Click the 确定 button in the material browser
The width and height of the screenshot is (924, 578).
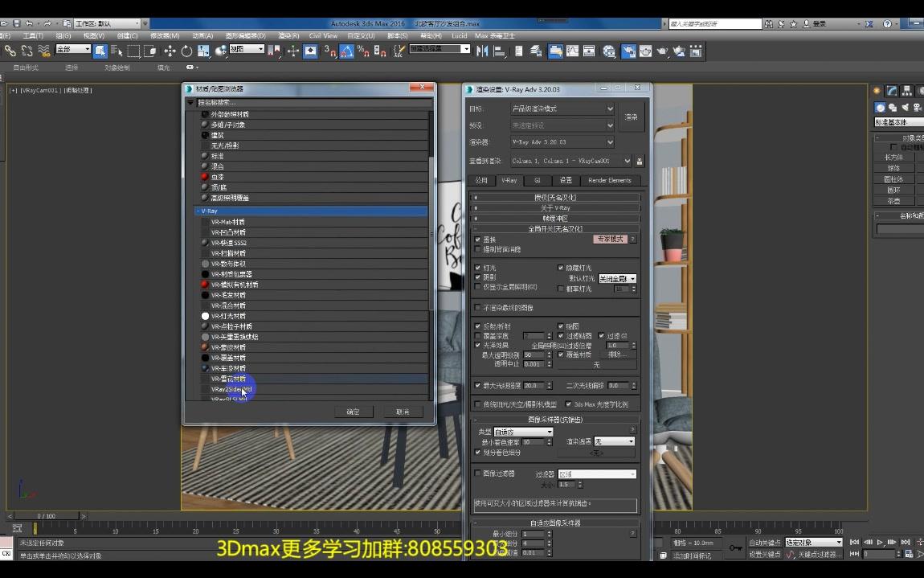tap(354, 411)
